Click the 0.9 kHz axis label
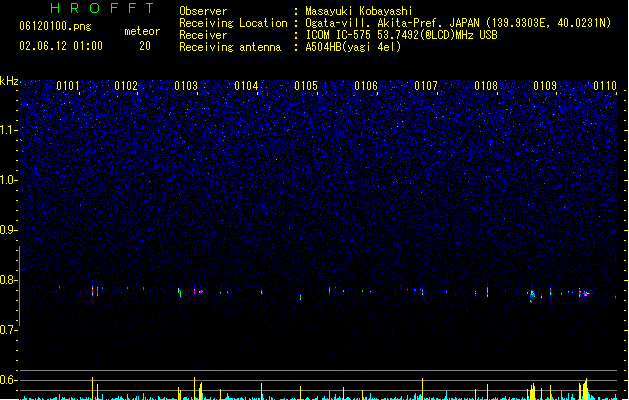The width and height of the screenshot is (629, 400). [8, 230]
